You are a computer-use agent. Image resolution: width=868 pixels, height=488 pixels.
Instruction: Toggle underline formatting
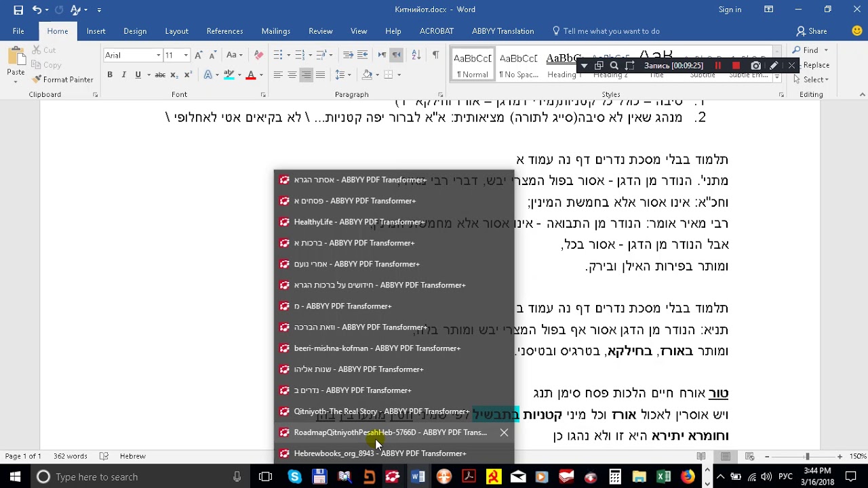point(138,75)
